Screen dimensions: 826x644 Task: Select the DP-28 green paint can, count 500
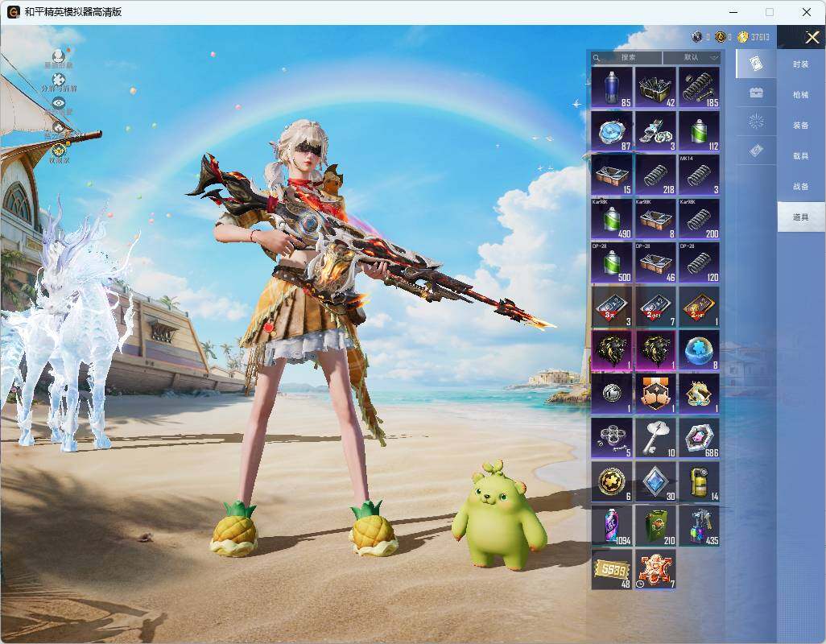(x=612, y=262)
